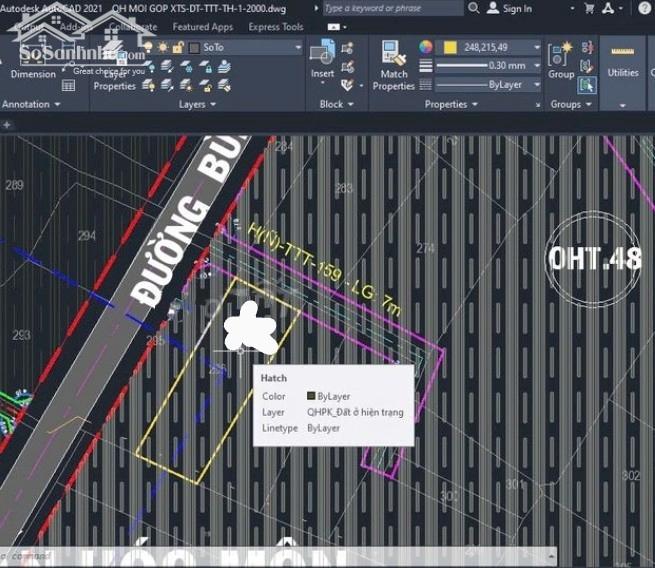
Task: Open the Autodesk App Store cart
Action: pos(588,8)
